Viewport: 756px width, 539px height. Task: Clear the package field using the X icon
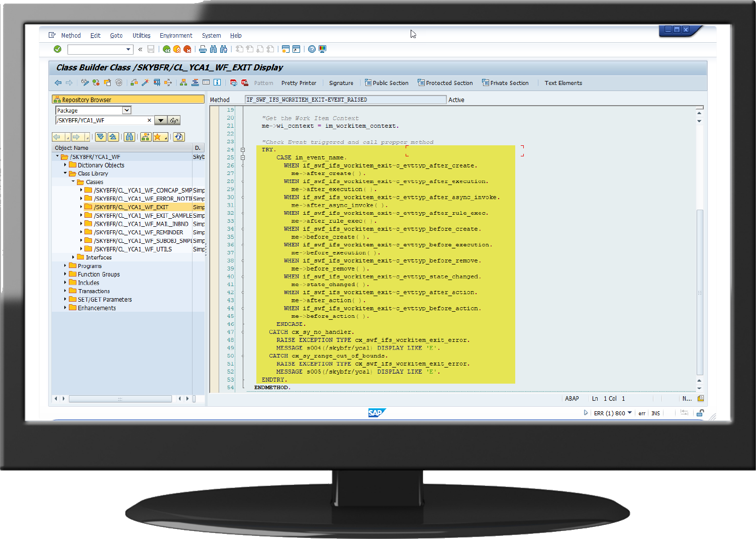(x=149, y=120)
